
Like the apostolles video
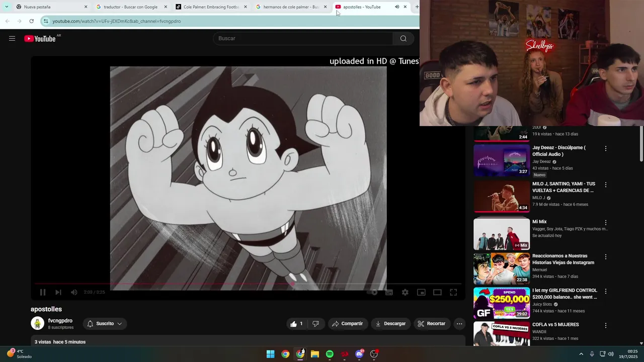point(296,324)
